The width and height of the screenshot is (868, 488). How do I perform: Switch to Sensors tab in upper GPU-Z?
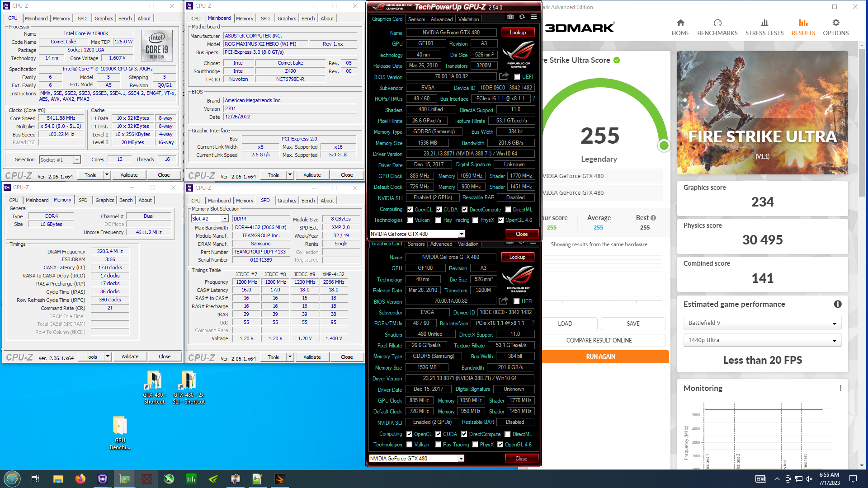[x=416, y=19]
